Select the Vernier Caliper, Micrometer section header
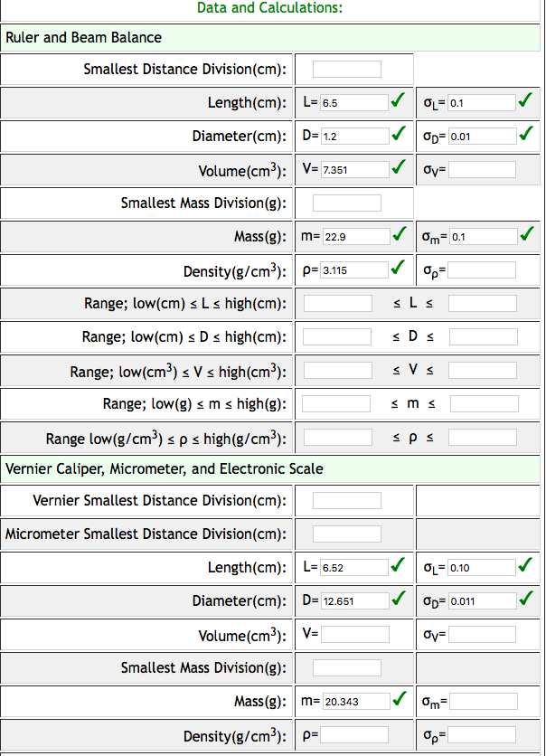Screen dimensions: 546x756 coord(172,468)
